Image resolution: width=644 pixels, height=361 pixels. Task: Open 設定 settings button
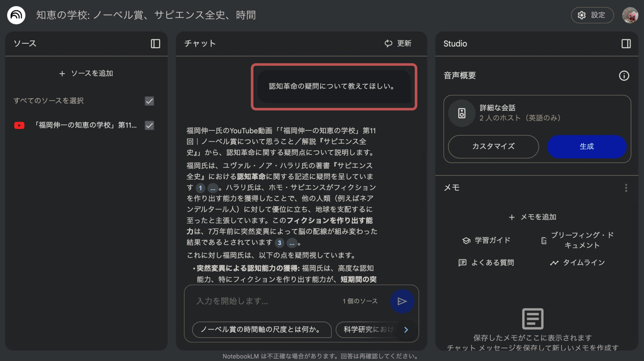click(592, 15)
